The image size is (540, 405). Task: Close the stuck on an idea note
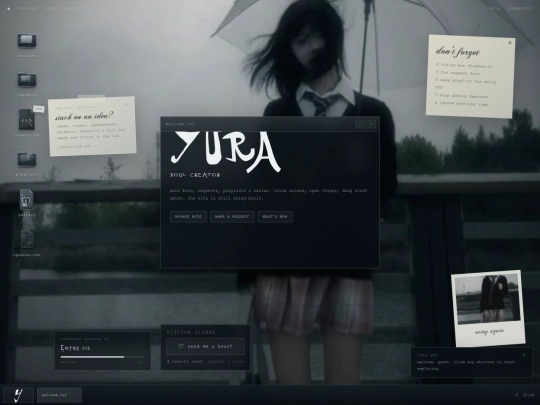click(x=126, y=104)
